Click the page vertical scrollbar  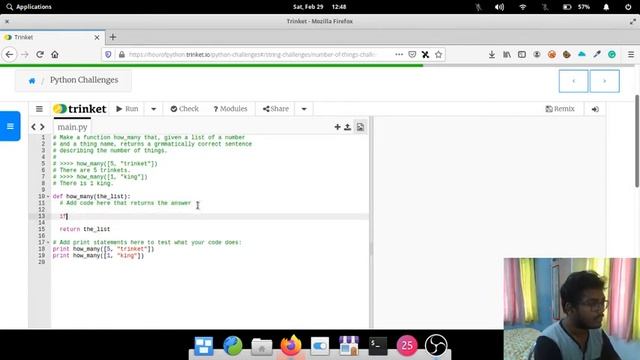tap(637, 141)
